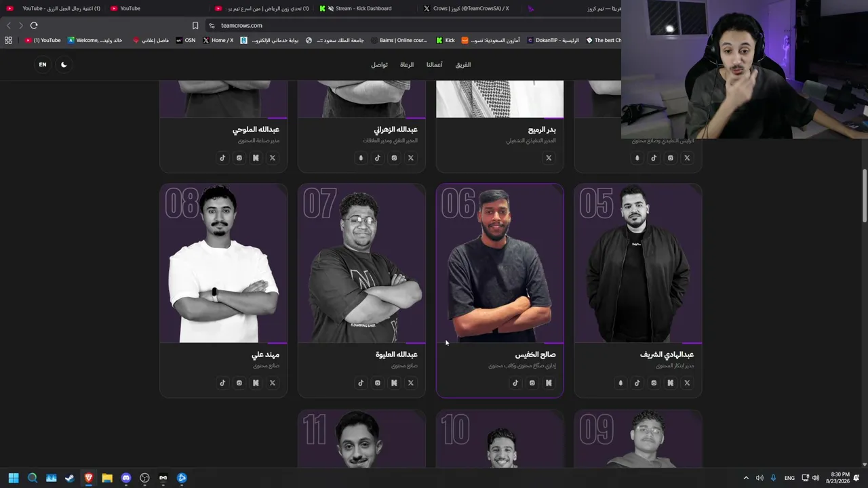Open the DokanTIP bookmark
This screenshot has width=868, height=488.
(553, 41)
